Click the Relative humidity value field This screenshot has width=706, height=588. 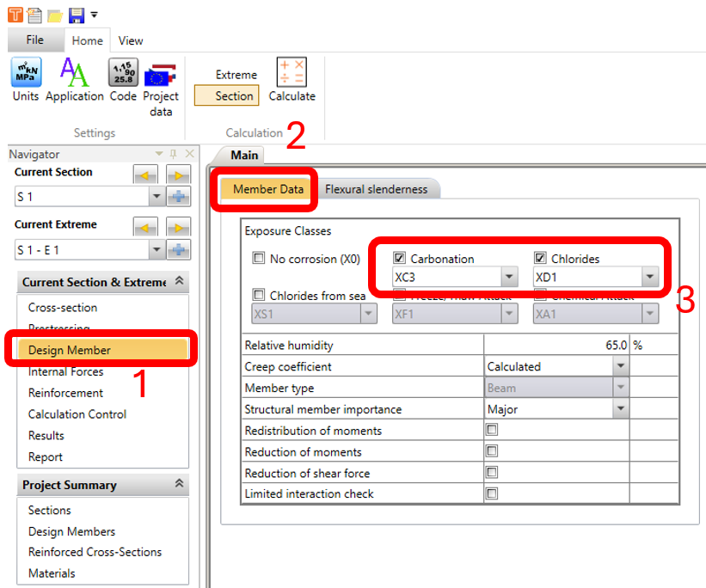point(557,346)
